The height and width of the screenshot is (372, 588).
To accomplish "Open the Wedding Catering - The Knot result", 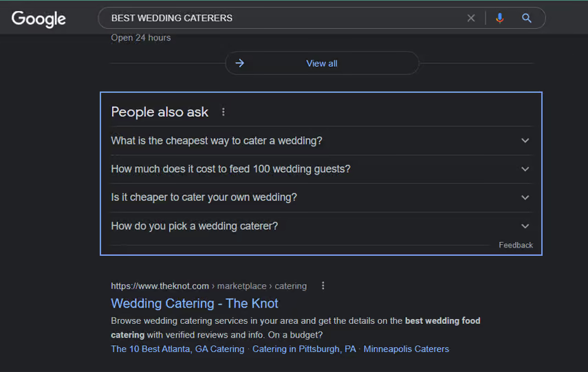I will [x=194, y=303].
